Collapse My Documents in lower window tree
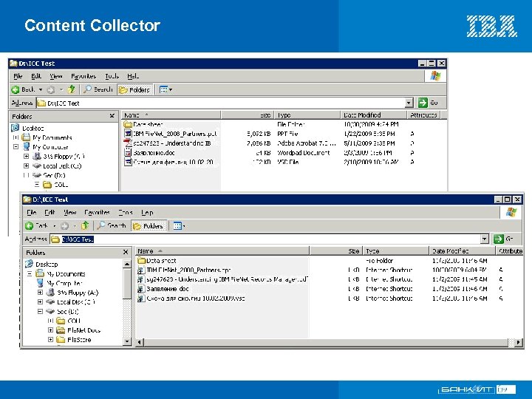The height and width of the screenshot is (399, 532). [x=30, y=273]
